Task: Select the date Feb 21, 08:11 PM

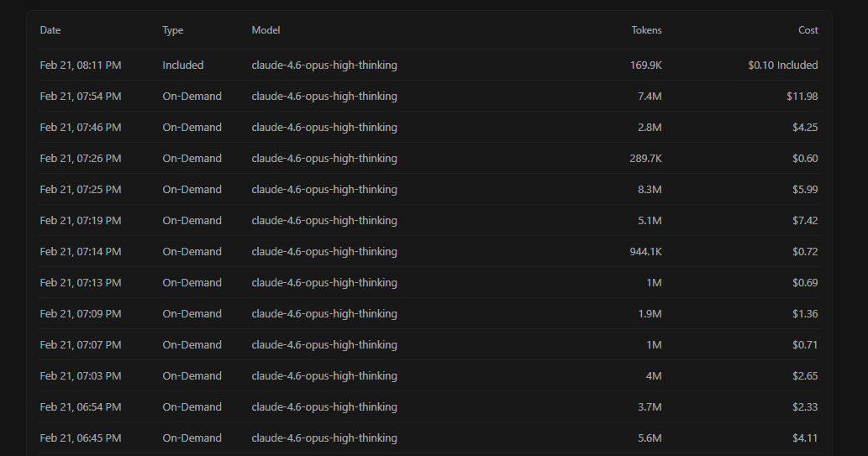Action: point(81,66)
